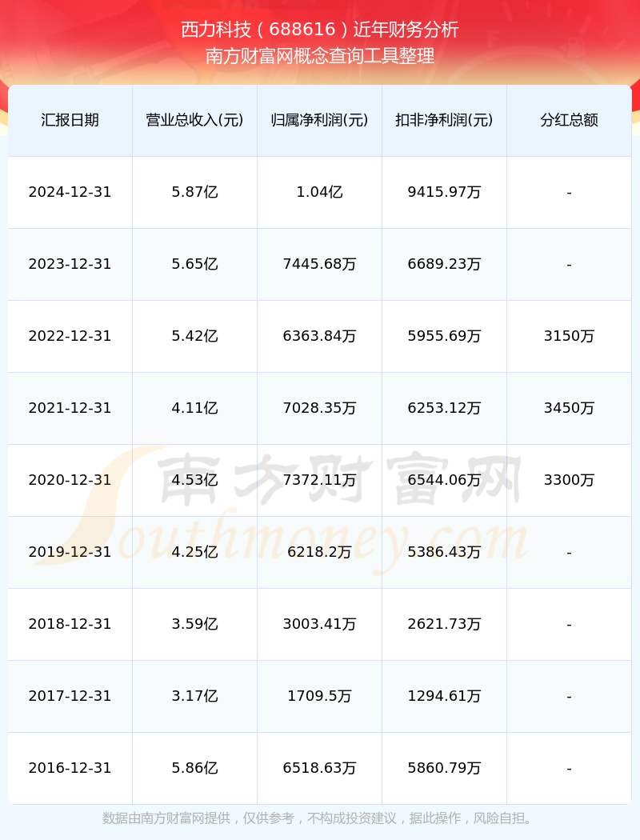
Task: Click the date cell 2021-12-31
Action: pos(70,408)
